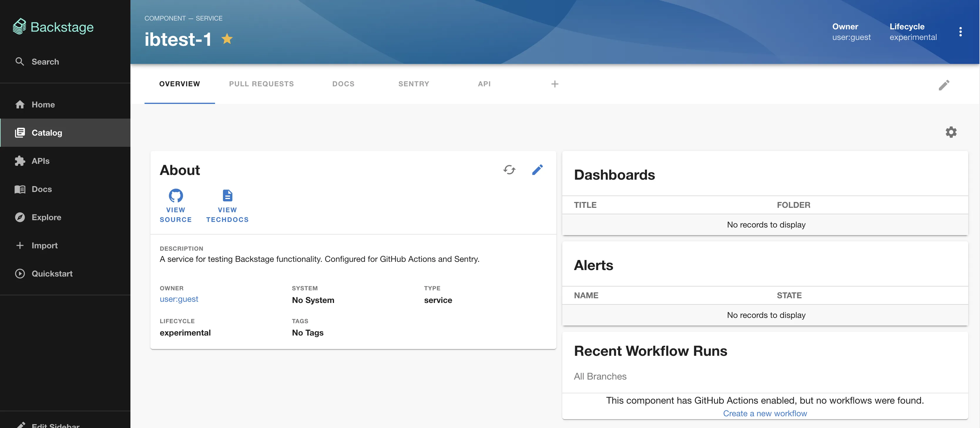Open Import in the sidebar
This screenshot has height=428, width=980.
coord(45,245)
